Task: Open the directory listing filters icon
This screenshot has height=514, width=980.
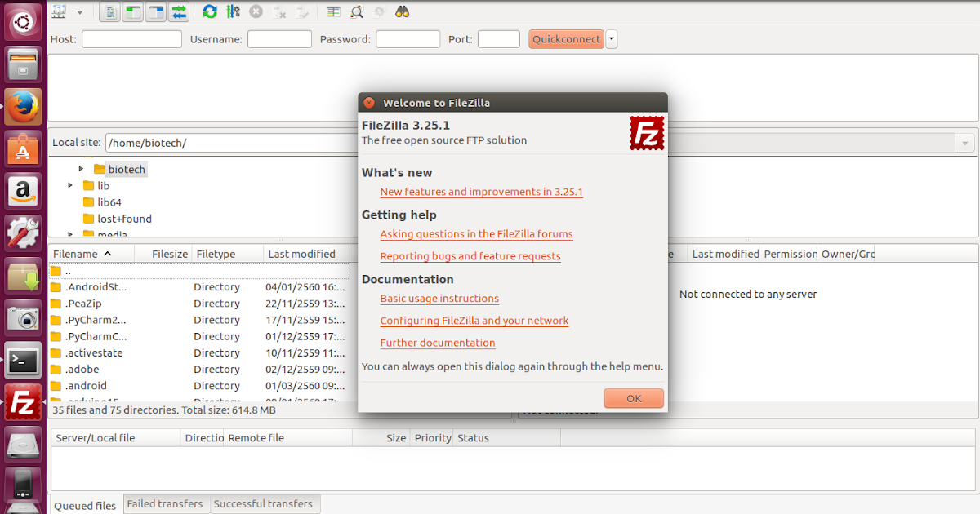Action: 333,11
